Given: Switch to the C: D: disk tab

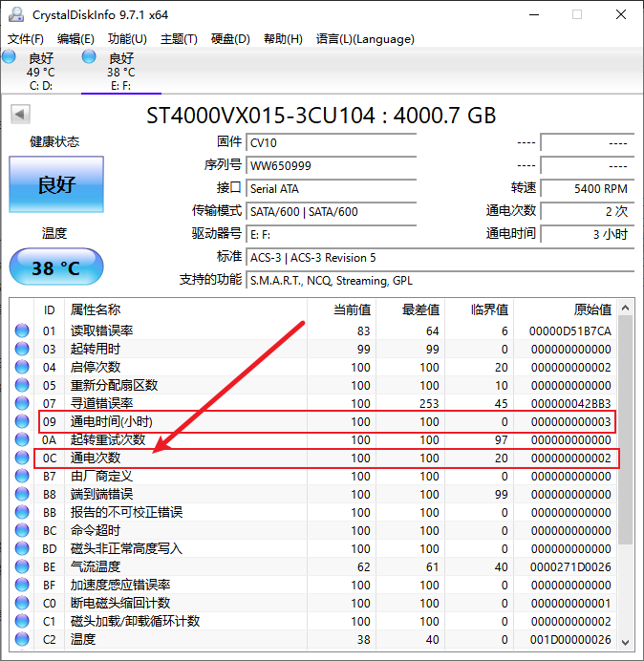Looking at the screenshot, I should pyautogui.click(x=40, y=72).
